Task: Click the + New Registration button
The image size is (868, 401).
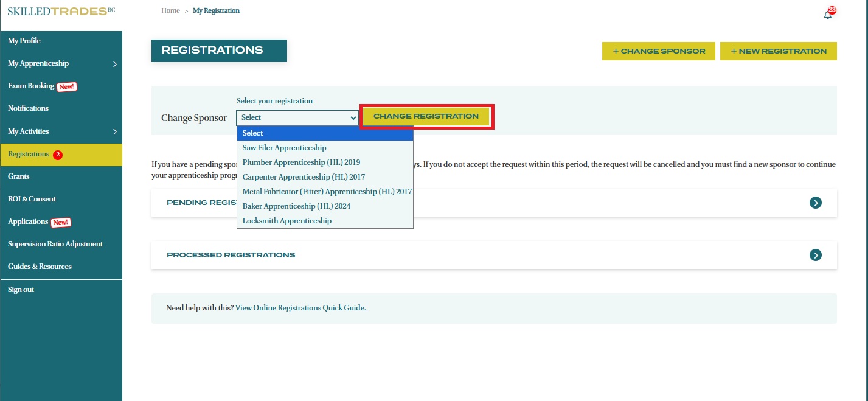Action: pos(778,51)
